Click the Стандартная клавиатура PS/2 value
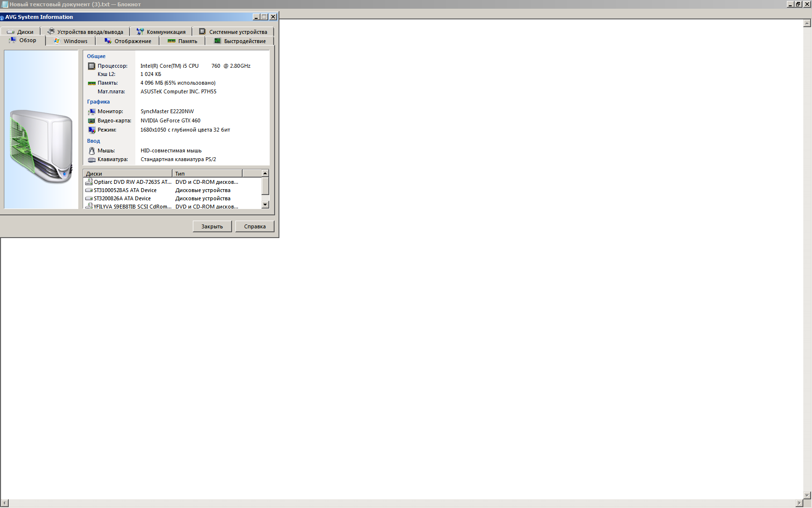The image size is (812, 508). click(x=178, y=159)
